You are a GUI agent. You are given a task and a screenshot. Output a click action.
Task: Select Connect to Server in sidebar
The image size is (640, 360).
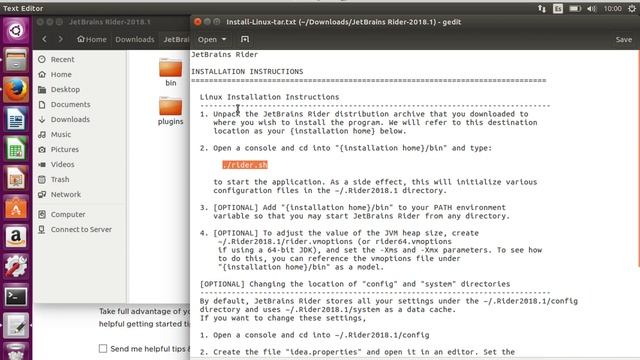pos(80,229)
